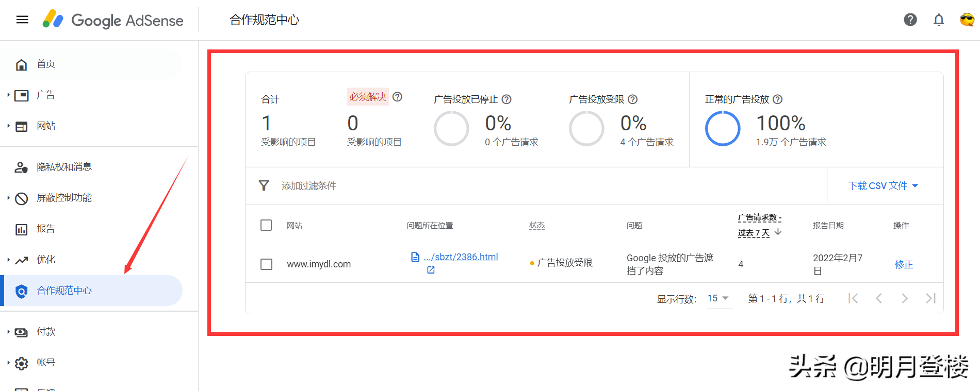
Task: Click the ads icon beside 广告
Action: coord(21,95)
